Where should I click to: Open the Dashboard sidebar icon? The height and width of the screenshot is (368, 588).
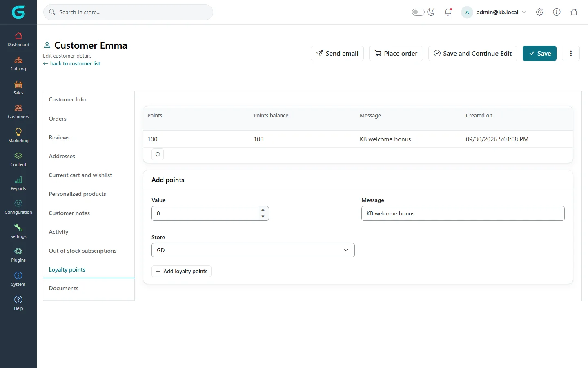tap(18, 40)
